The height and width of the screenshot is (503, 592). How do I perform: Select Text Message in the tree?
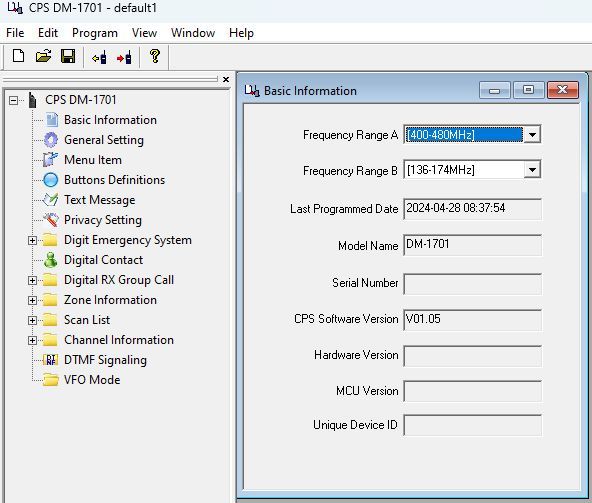100,200
